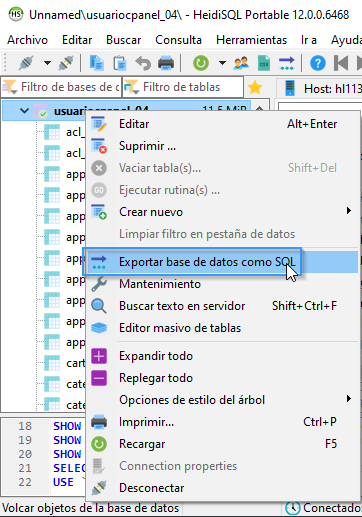The height and width of the screenshot is (517, 362).
Task: Click the CSV import file icon
Action: coord(264,63)
